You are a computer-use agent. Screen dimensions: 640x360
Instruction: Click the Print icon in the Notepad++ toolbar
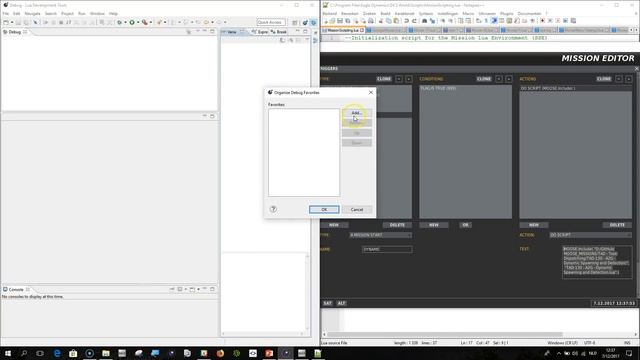371,21
